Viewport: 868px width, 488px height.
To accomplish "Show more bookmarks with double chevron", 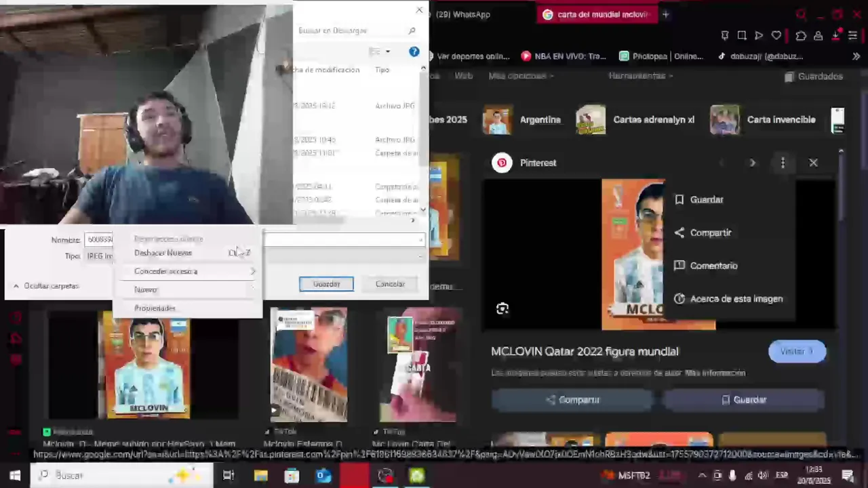I will [856, 56].
